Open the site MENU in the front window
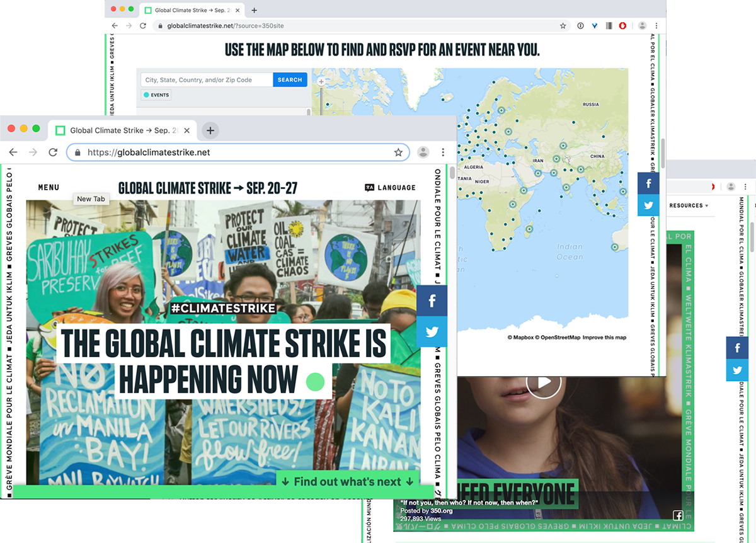The image size is (756, 543). pos(49,187)
